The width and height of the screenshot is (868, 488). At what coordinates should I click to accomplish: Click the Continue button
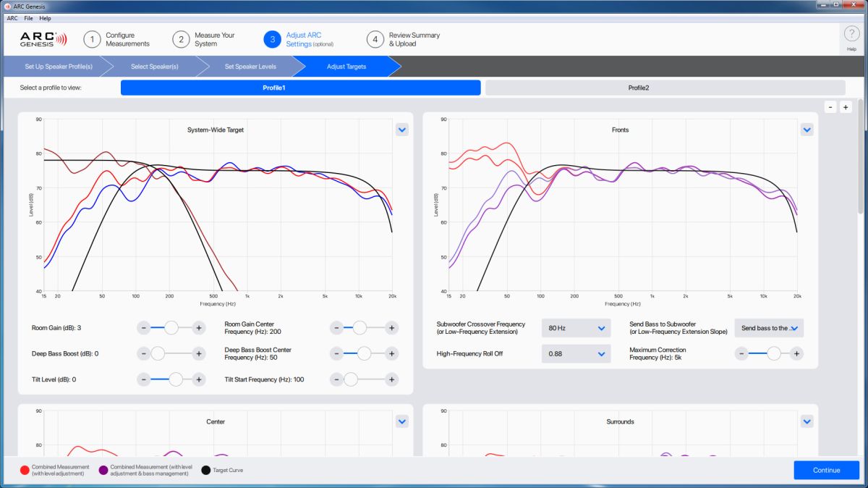coord(826,470)
